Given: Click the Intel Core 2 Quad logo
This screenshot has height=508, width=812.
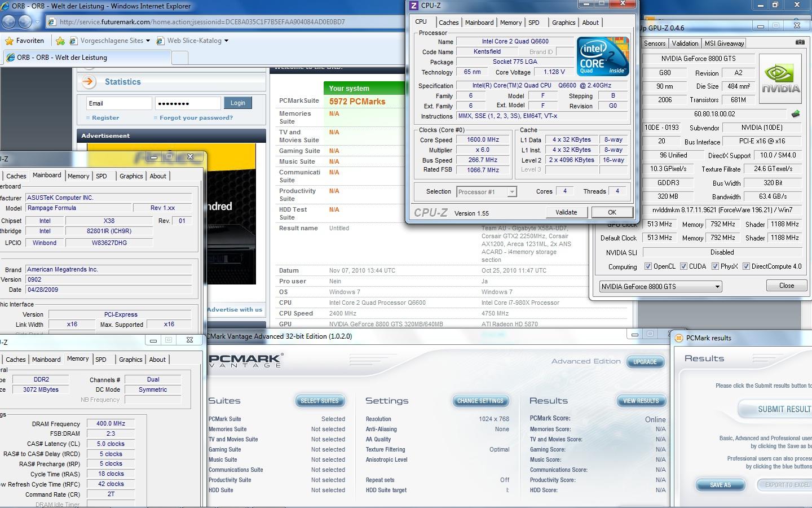Looking at the screenshot, I should [x=602, y=56].
